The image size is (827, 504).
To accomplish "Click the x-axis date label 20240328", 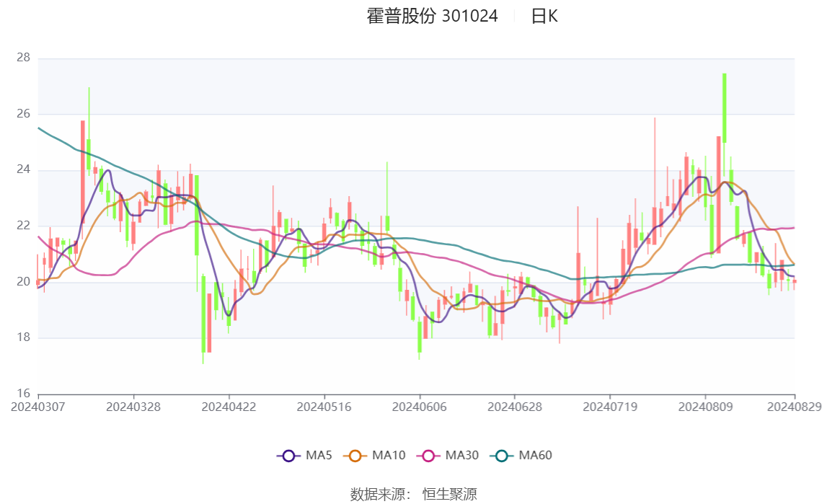I will 133,407.
